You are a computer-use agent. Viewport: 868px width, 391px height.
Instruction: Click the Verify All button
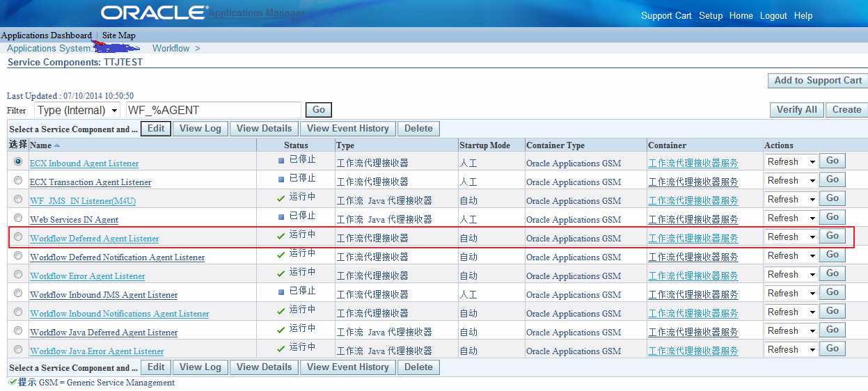[x=796, y=109]
